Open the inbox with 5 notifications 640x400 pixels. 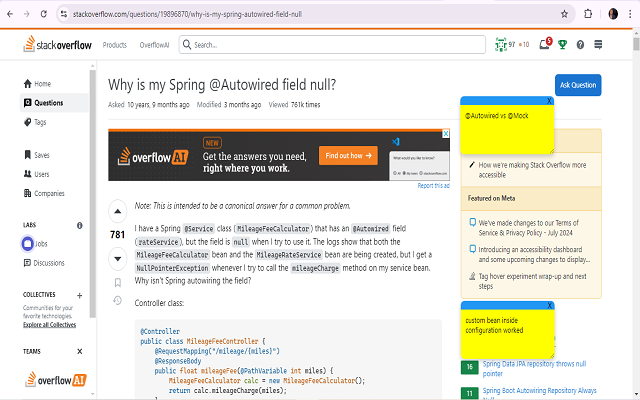coord(545,44)
